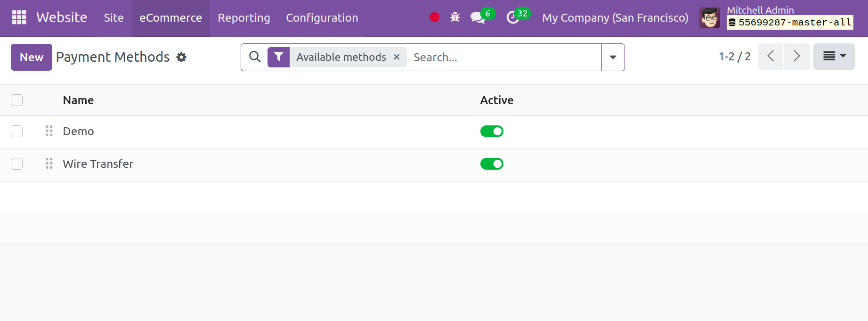Image resolution: width=868 pixels, height=321 pixels.
Task: Sort by Active column header
Action: point(497,100)
